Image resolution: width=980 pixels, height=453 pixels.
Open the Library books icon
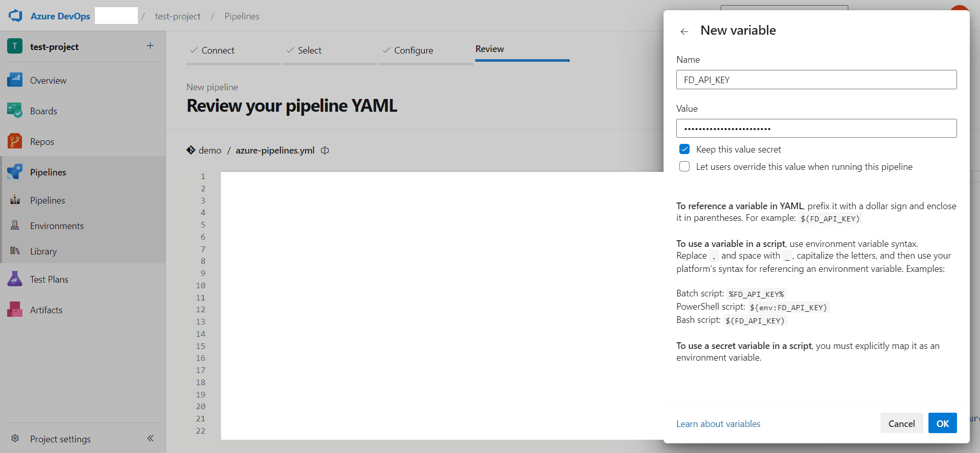coord(15,251)
